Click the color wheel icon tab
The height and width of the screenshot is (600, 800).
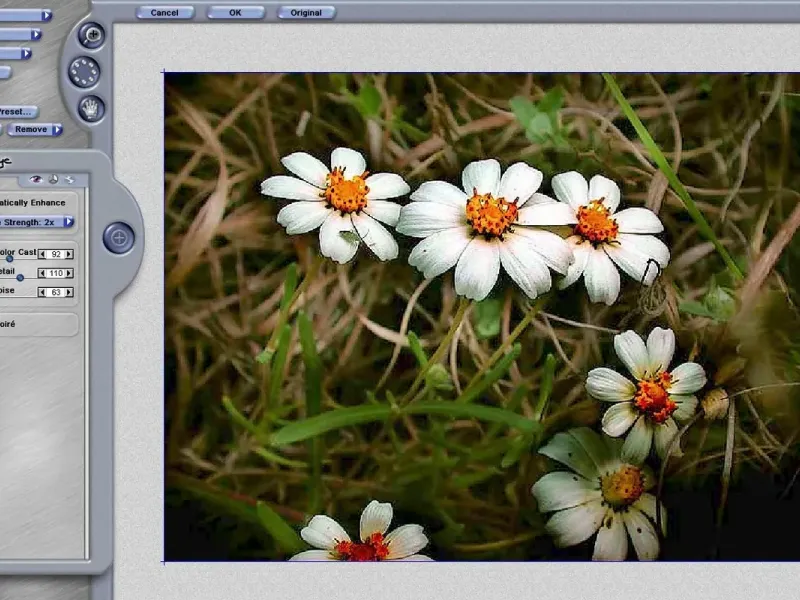[x=53, y=179]
